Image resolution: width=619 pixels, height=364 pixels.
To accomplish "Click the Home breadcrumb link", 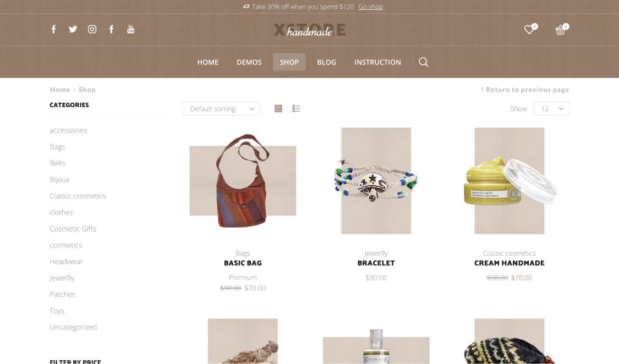I will pyautogui.click(x=60, y=90).
